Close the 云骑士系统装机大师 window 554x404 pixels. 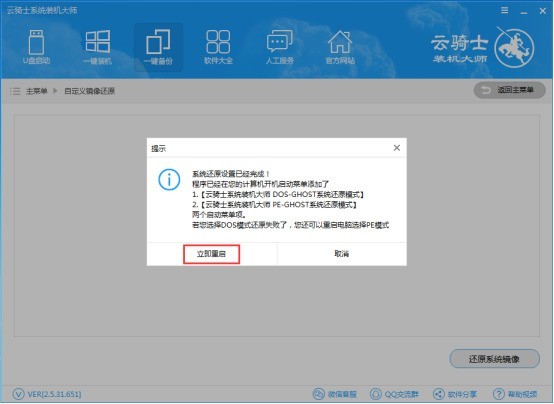point(543,11)
